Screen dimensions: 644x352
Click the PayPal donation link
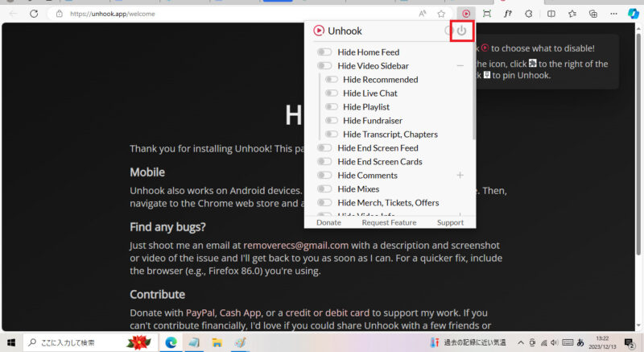[x=200, y=313]
